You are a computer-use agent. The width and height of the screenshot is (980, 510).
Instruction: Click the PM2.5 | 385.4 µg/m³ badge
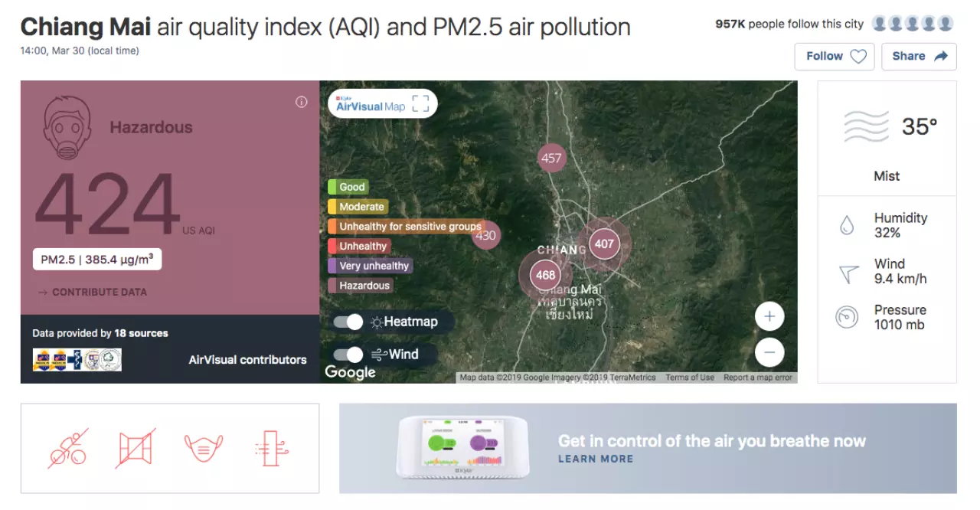pyautogui.click(x=96, y=260)
